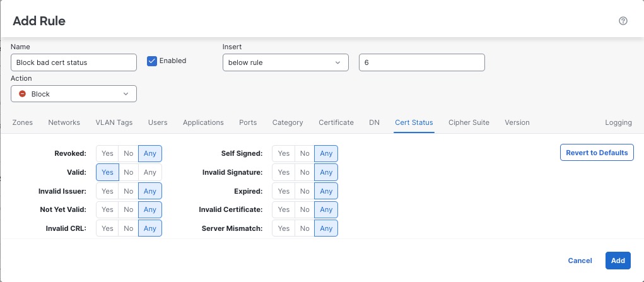Expand the Insert position dropdown
Screen dimensions: 644x282
click(x=285, y=62)
